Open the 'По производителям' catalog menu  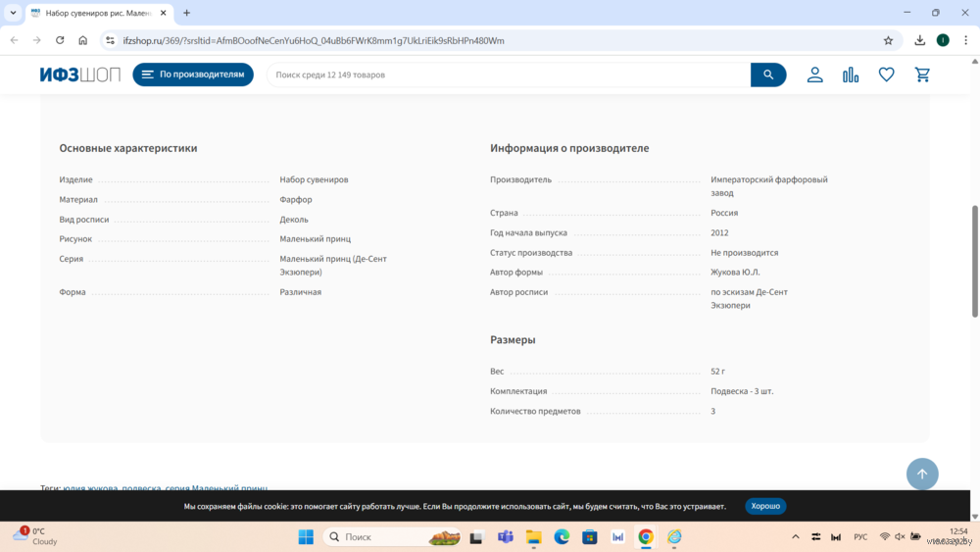click(x=193, y=75)
